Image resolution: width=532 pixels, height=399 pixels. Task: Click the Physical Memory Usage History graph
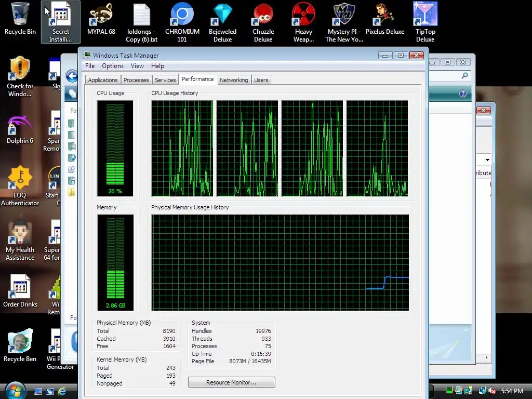point(280,262)
